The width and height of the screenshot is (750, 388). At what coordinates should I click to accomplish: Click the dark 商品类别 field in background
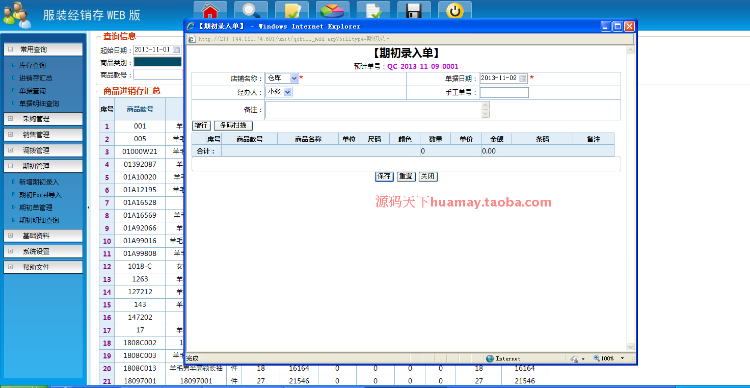pyautogui.click(x=157, y=62)
